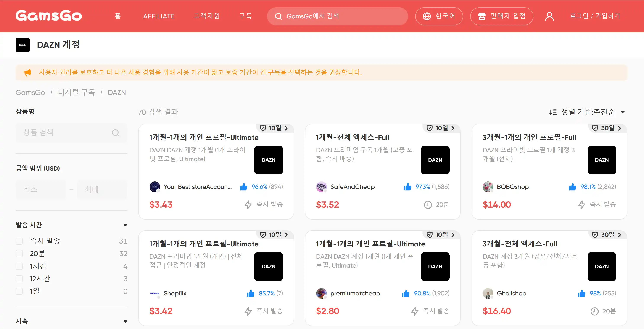Click BOBOshop seller avatar
The image size is (644, 329).
coord(488,187)
